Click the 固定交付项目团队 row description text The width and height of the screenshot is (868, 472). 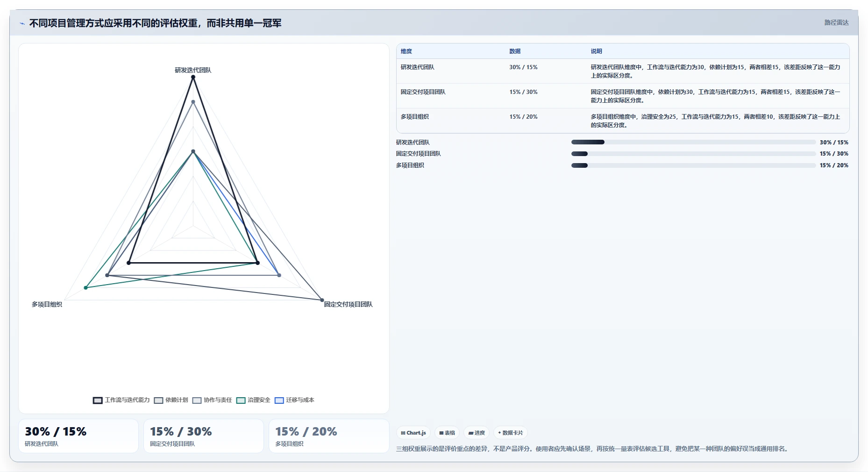click(x=715, y=96)
